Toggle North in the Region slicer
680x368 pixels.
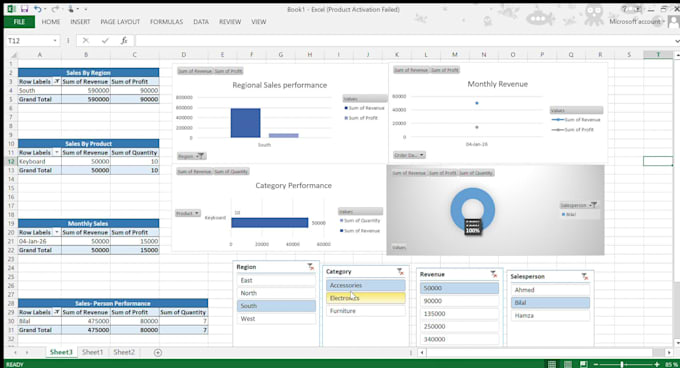click(276, 293)
